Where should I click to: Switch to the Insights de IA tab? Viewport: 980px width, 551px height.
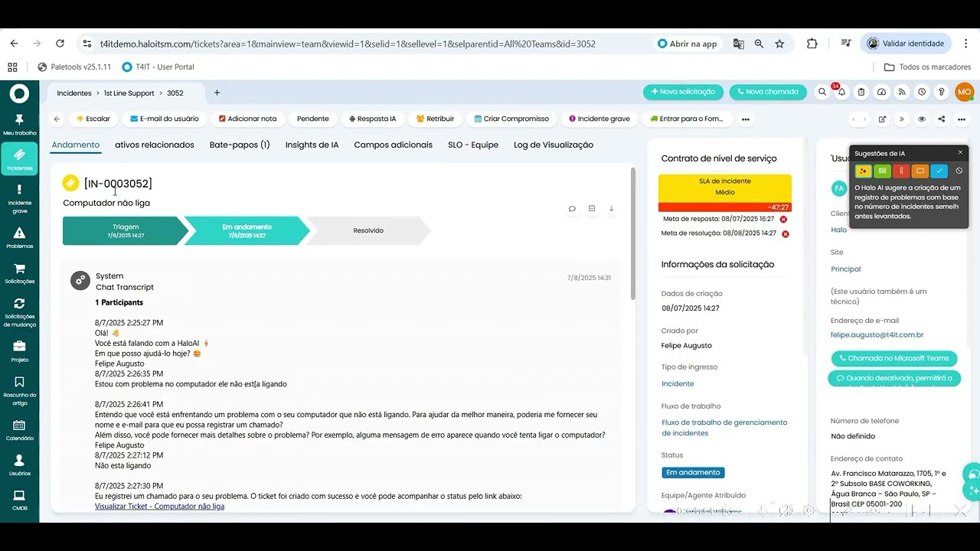point(312,145)
